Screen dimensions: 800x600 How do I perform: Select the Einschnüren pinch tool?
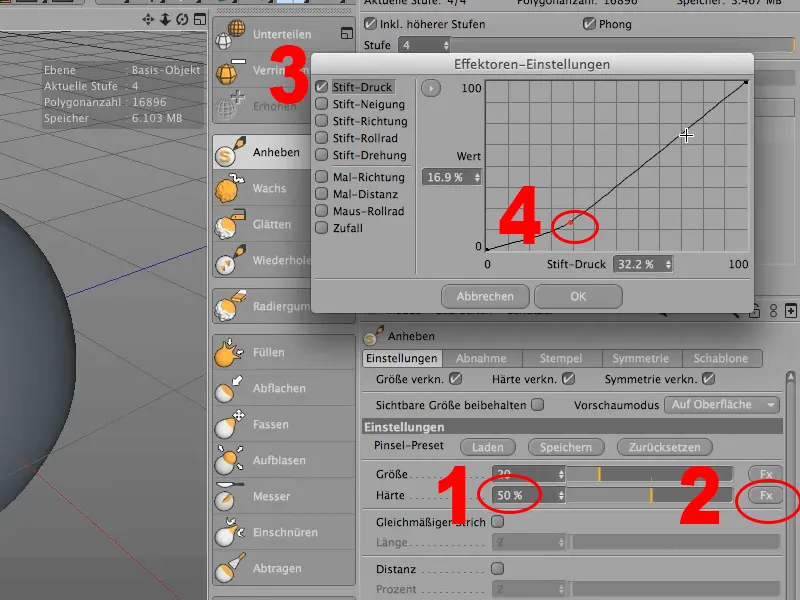[283, 532]
